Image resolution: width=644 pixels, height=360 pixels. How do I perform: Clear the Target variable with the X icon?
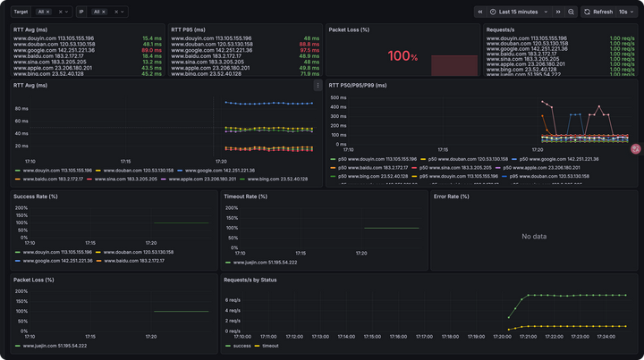[x=60, y=13]
